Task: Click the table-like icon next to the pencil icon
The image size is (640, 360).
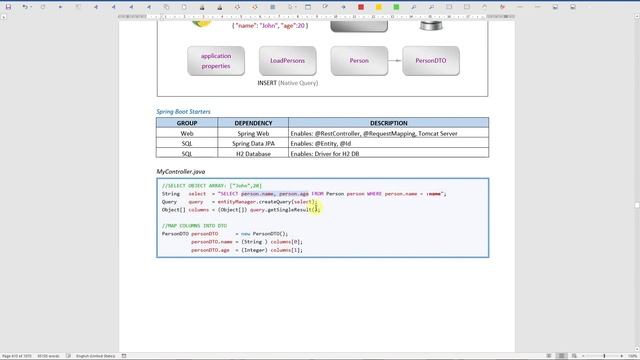Action: (308, 7)
